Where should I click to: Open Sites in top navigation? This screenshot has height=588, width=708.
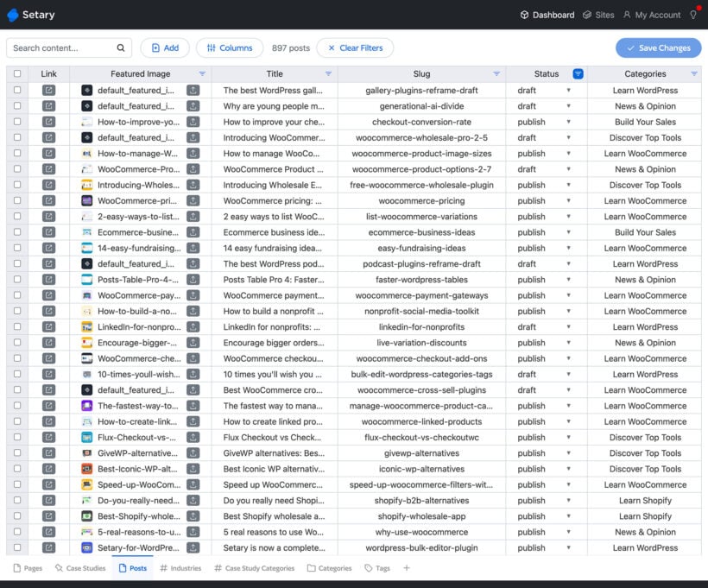point(598,15)
